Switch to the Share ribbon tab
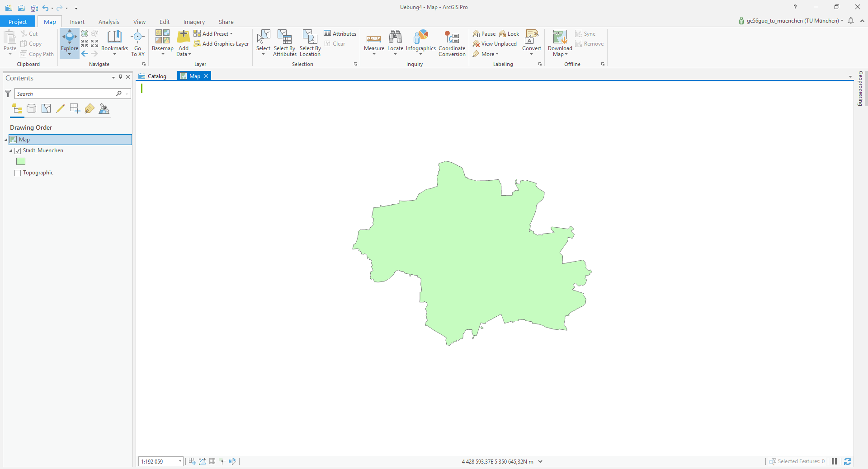Screen dimensions: 868x469 pyautogui.click(x=226, y=22)
